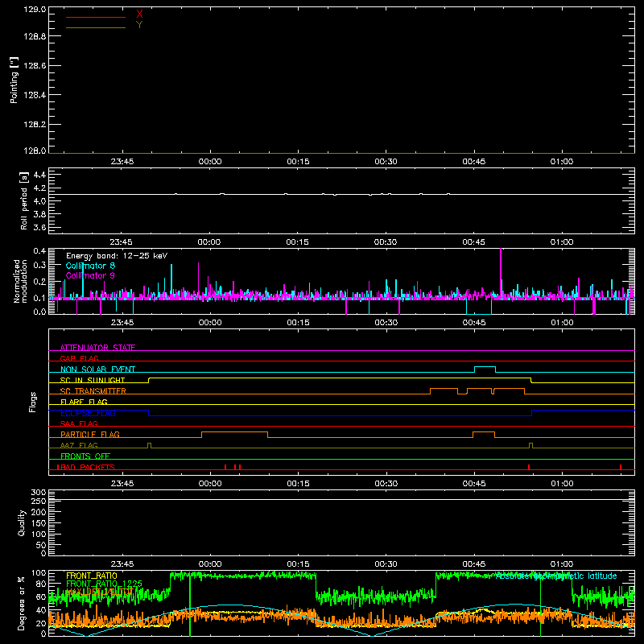Click the 'Degrees or %' axis title
This screenshot has width=644, height=644.
[x=22, y=603]
